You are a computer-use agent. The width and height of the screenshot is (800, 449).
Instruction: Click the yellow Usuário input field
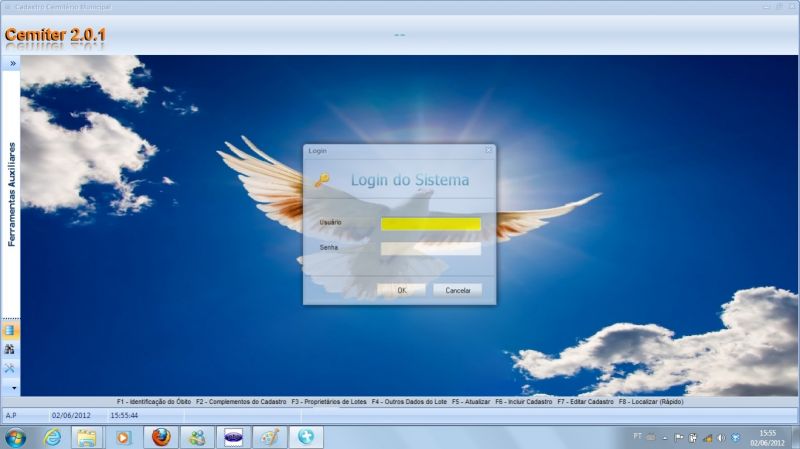point(430,224)
